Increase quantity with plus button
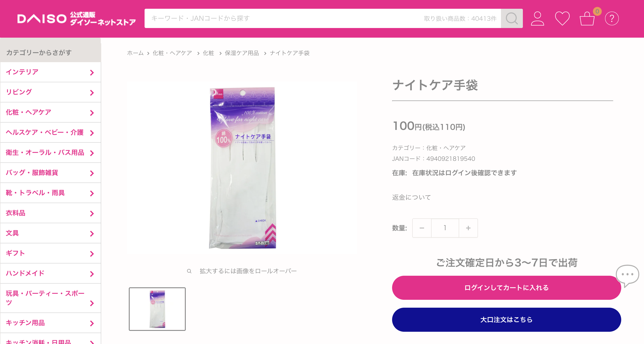The height and width of the screenshot is (344, 644). 468,228
